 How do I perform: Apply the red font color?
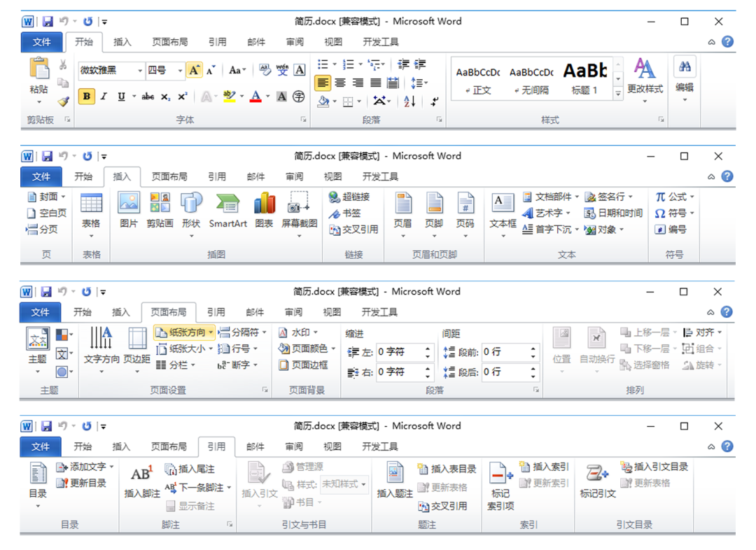click(x=255, y=97)
